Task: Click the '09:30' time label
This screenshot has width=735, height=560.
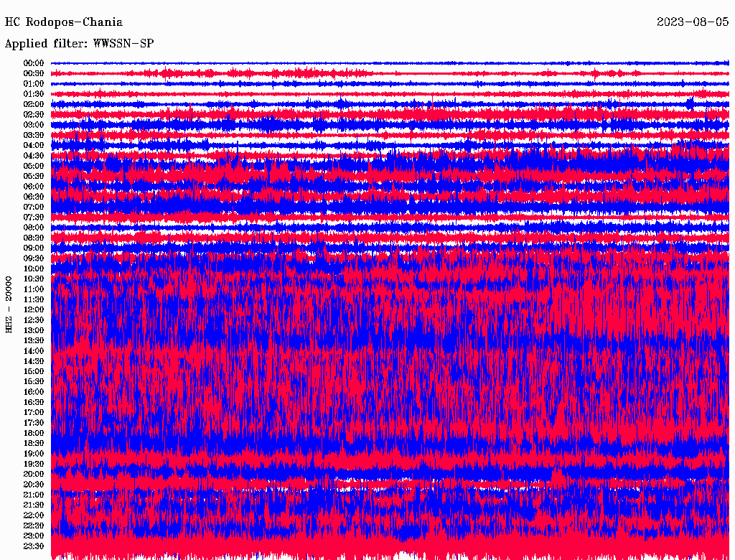Action: click(x=34, y=258)
